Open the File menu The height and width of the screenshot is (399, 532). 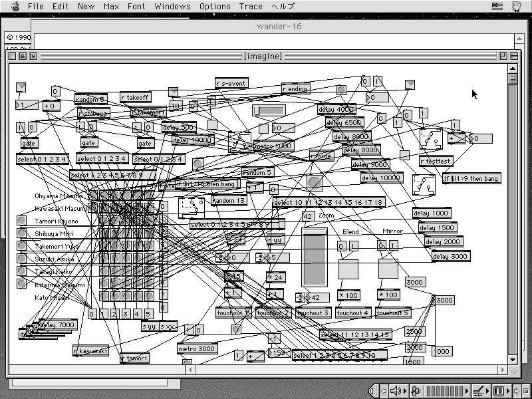coord(36,6)
